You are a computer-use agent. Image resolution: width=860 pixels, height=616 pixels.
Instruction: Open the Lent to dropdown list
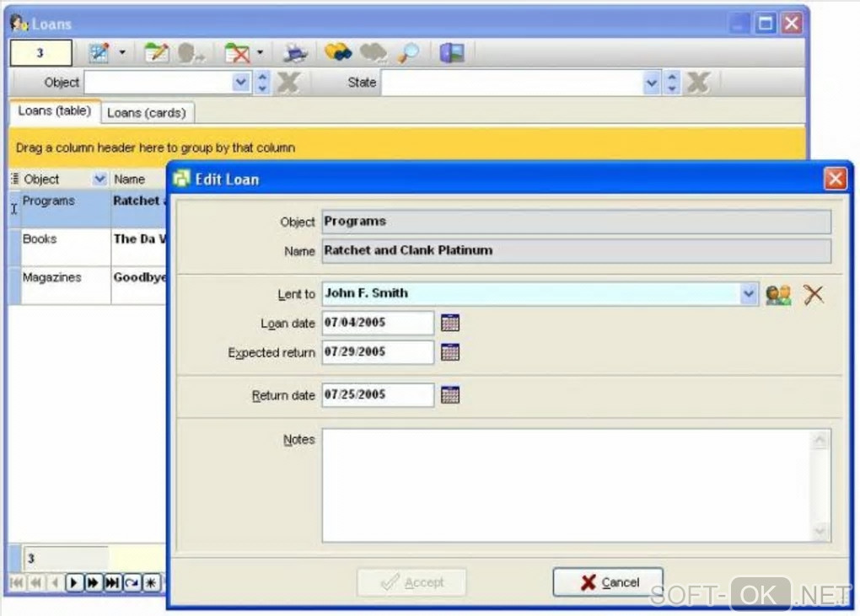point(748,294)
